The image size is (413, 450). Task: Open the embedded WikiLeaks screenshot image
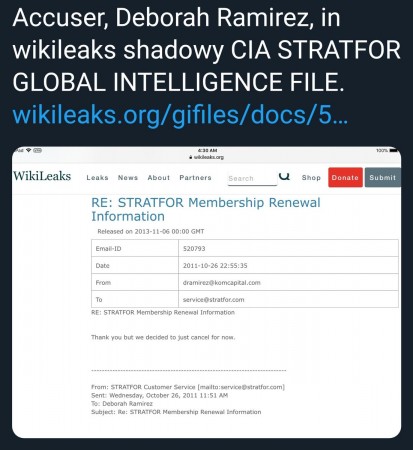click(207, 292)
